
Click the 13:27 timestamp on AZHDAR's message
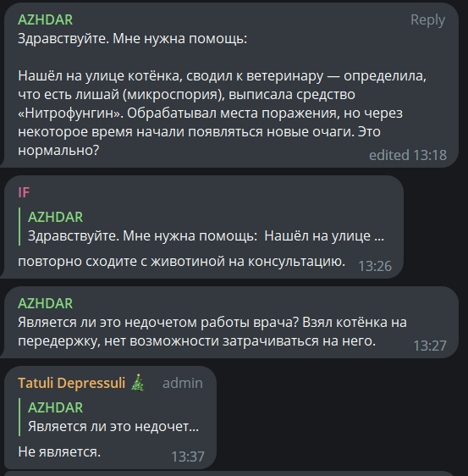(x=430, y=346)
